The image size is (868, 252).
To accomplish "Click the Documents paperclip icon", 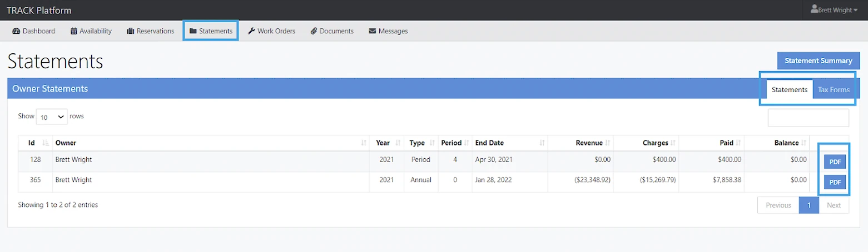I will tap(314, 31).
